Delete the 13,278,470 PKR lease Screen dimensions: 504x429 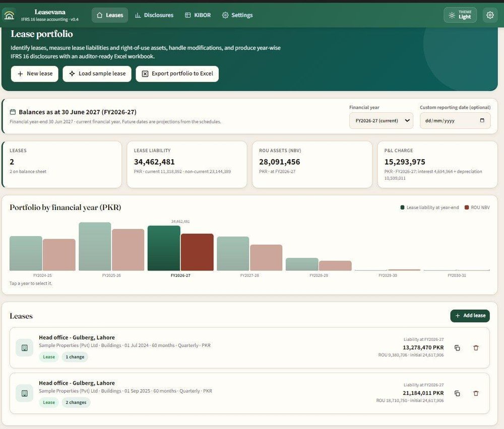pyautogui.click(x=476, y=348)
